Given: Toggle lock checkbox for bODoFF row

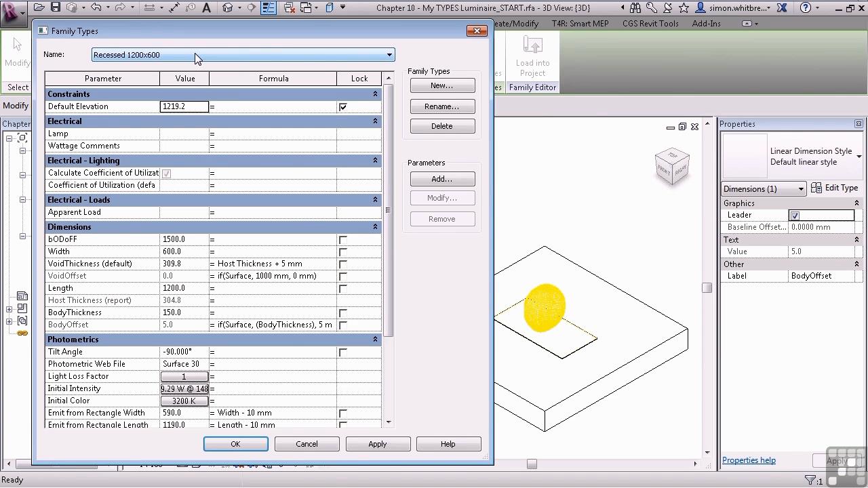Looking at the screenshot, I should click(x=343, y=240).
